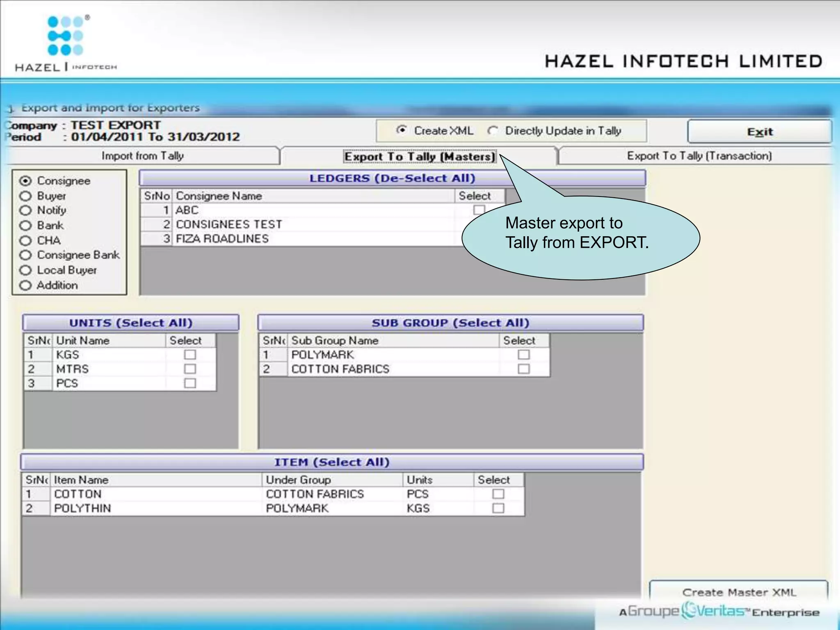Tick the PCS unit select box
The image size is (840, 630).
190,383
